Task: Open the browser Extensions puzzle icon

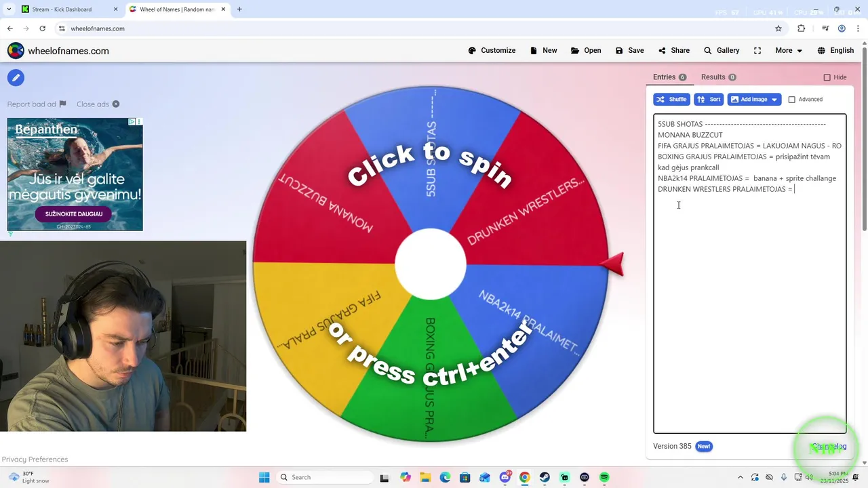Action: click(801, 28)
